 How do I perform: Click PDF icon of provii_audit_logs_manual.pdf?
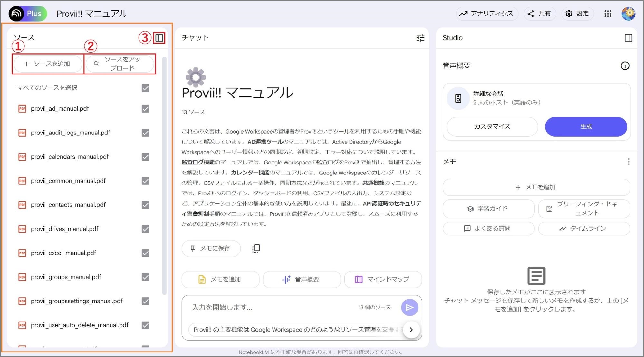pos(22,133)
